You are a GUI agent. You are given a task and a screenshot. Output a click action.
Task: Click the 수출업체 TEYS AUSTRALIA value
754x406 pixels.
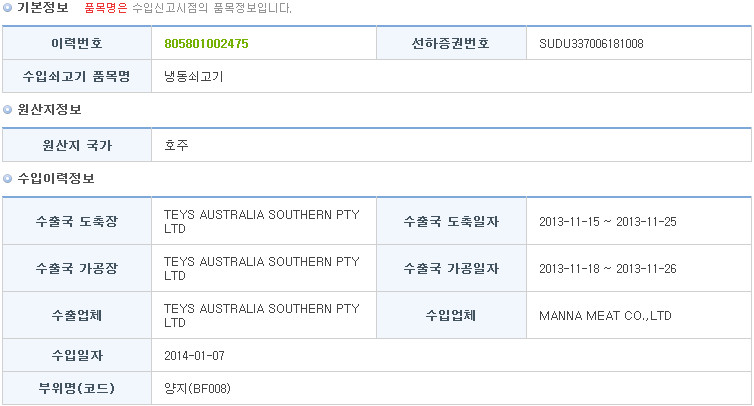[x=262, y=315]
